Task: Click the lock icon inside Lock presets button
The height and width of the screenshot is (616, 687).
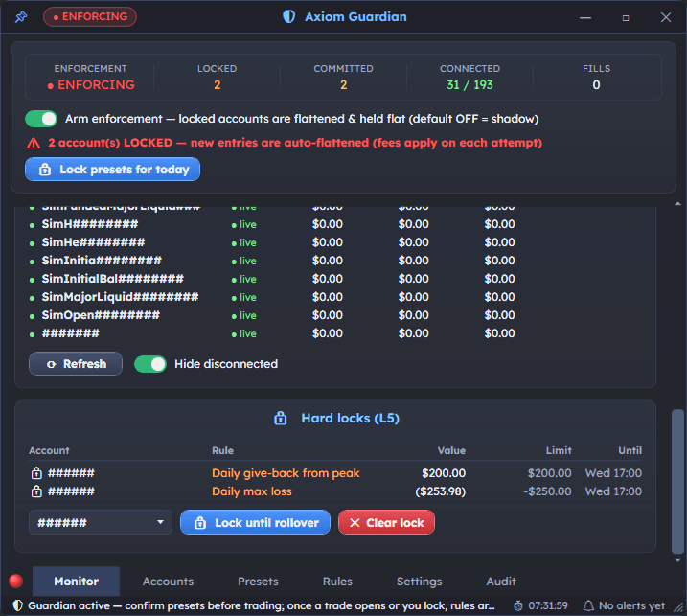Action: coord(45,170)
